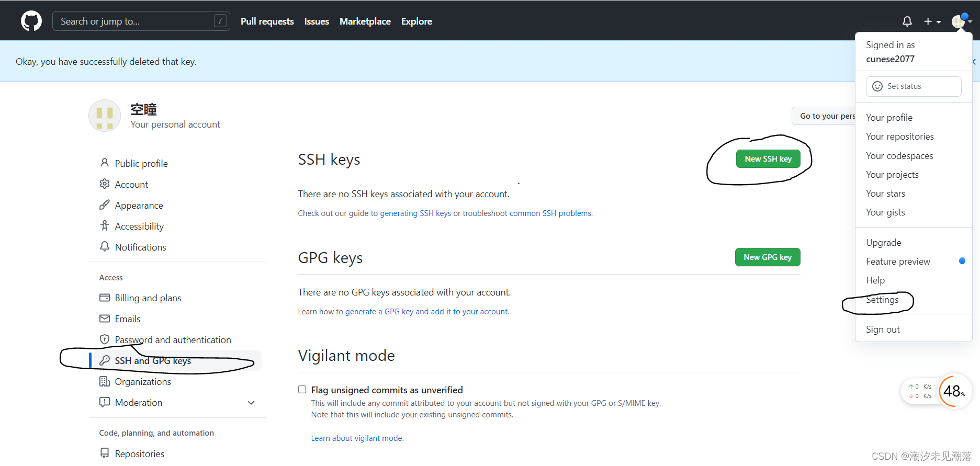Open Appearance settings page
Viewport: 980px width, 466px height.
[x=139, y=206]
